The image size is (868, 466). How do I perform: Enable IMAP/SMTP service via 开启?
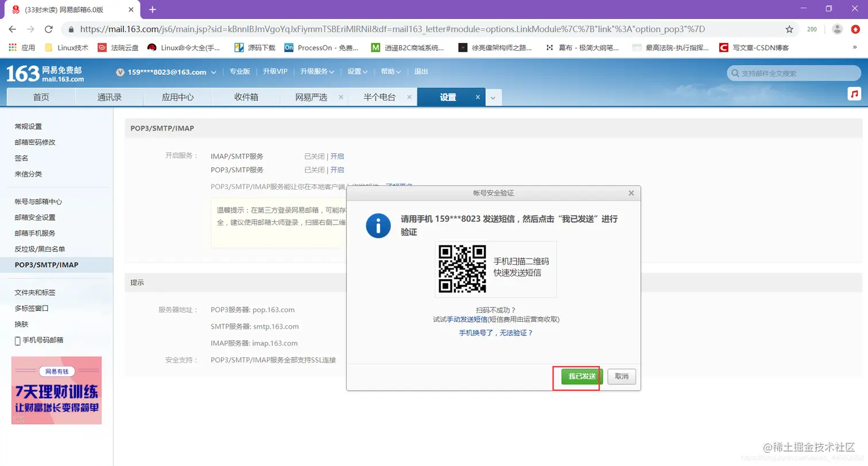tap(337, 156)
